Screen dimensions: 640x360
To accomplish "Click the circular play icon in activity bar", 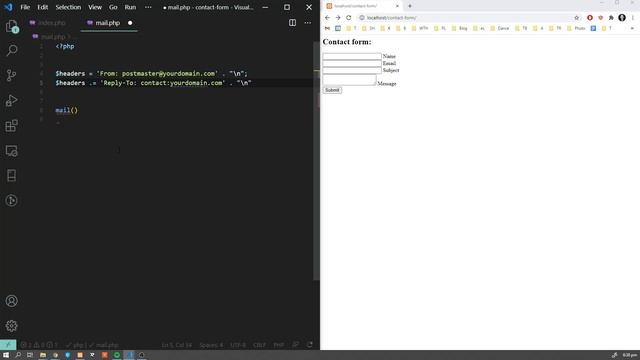I will pos(11,200).
